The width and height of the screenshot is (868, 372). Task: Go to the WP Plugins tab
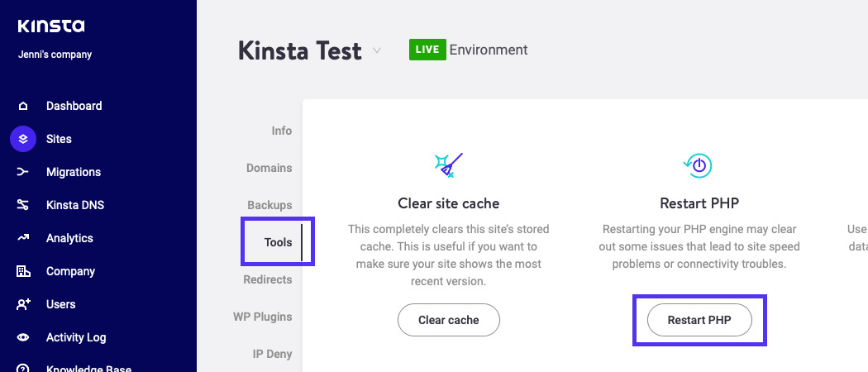pyautogui.click(x=262, y=317)
